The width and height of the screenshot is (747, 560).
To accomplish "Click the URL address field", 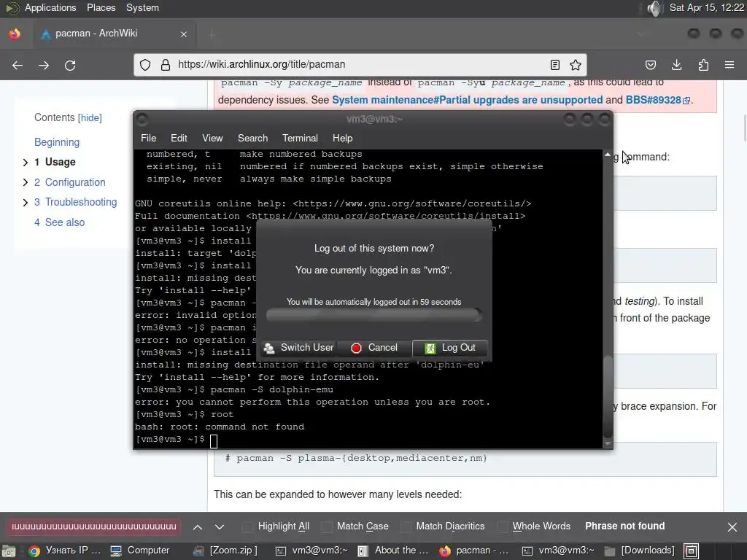I will tap(360, 65).
